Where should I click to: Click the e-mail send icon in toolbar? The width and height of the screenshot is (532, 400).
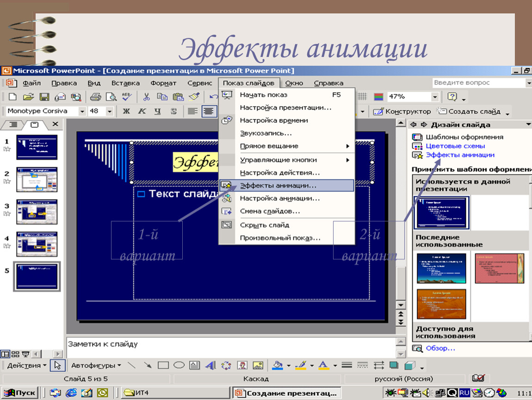coord(60,97)
